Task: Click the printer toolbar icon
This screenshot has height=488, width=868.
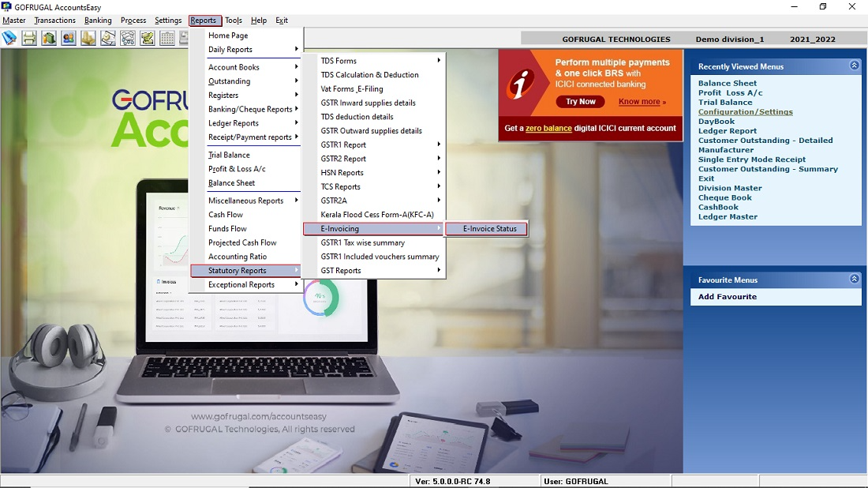Action: point(29,38)
